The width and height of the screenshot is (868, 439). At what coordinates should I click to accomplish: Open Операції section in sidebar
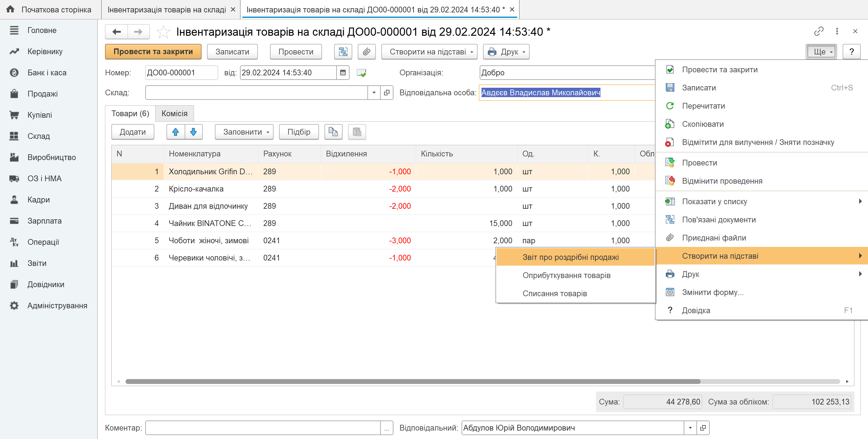tap(43, 242)
